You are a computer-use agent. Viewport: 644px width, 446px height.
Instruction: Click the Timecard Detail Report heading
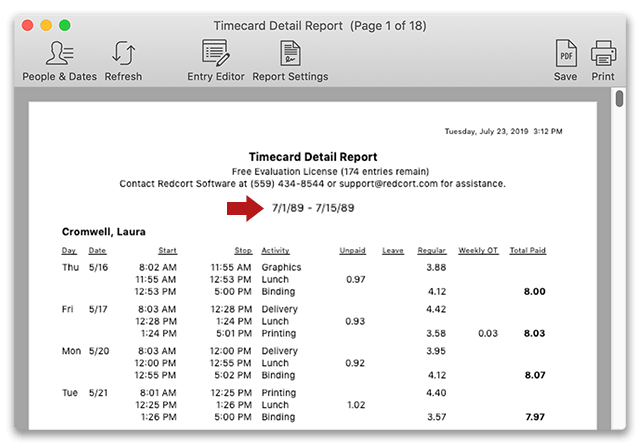coord(313,157)
